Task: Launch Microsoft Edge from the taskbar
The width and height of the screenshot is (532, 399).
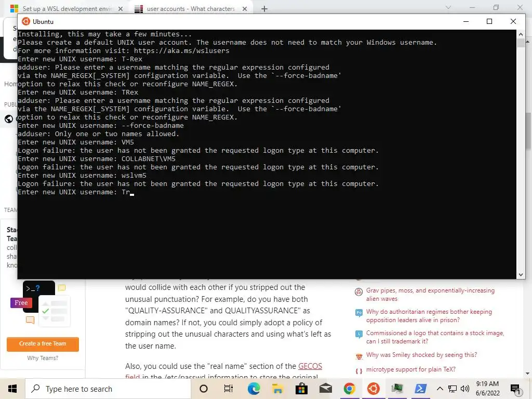Action: pyautogui.click(x=254, y=389)
